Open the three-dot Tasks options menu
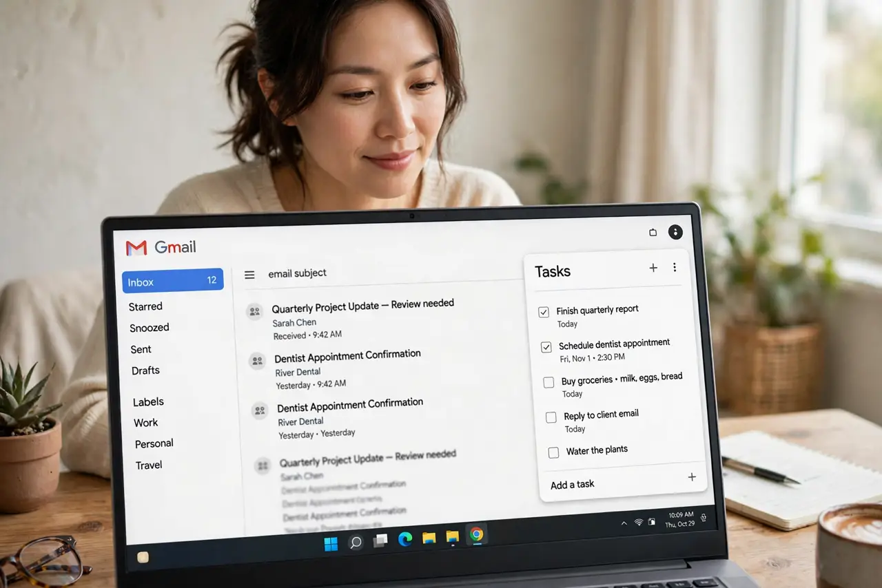Viewport: 882px width, 588px height. click(675, 267)
